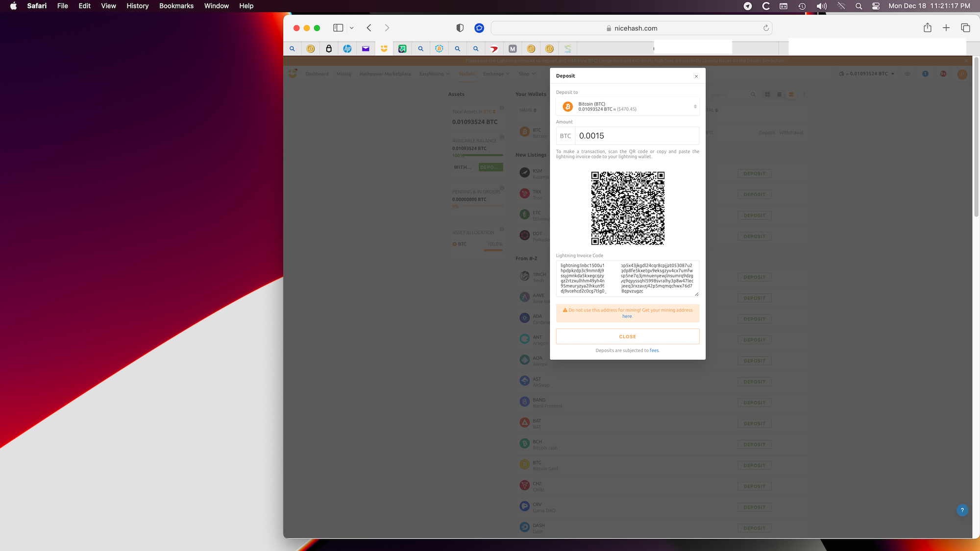Expand the Shop menu
The width and height of the screenshot is (980, 551).
pyautogui.click(x=527, y=74)
